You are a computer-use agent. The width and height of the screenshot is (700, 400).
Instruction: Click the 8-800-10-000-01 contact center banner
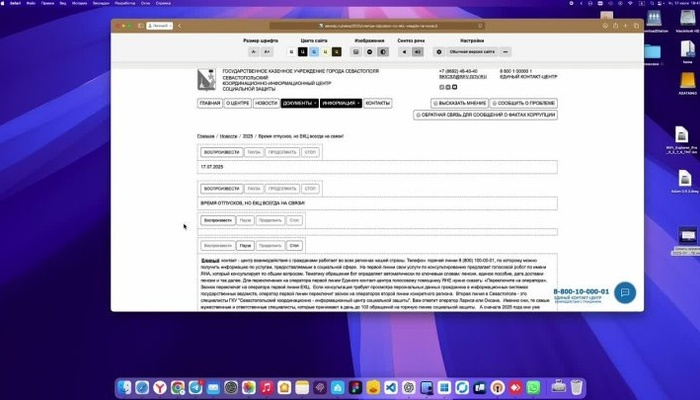pyautogui.click(x=581, y=295)
